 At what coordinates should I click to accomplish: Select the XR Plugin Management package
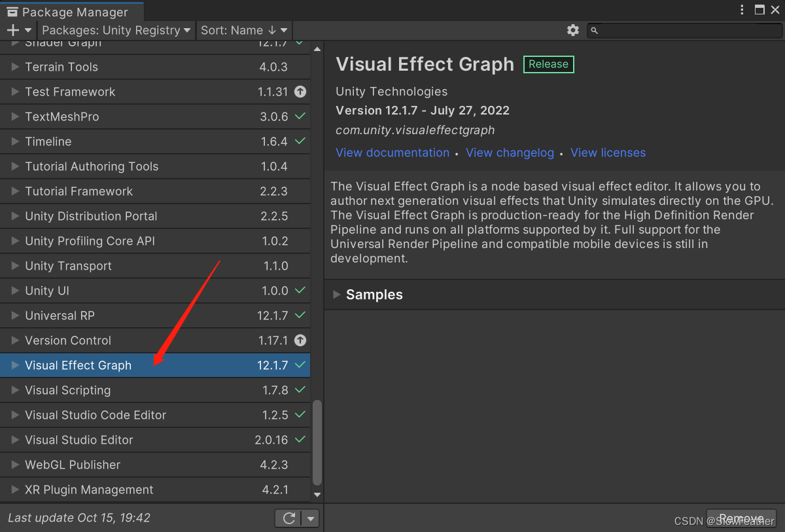[155, 489]
